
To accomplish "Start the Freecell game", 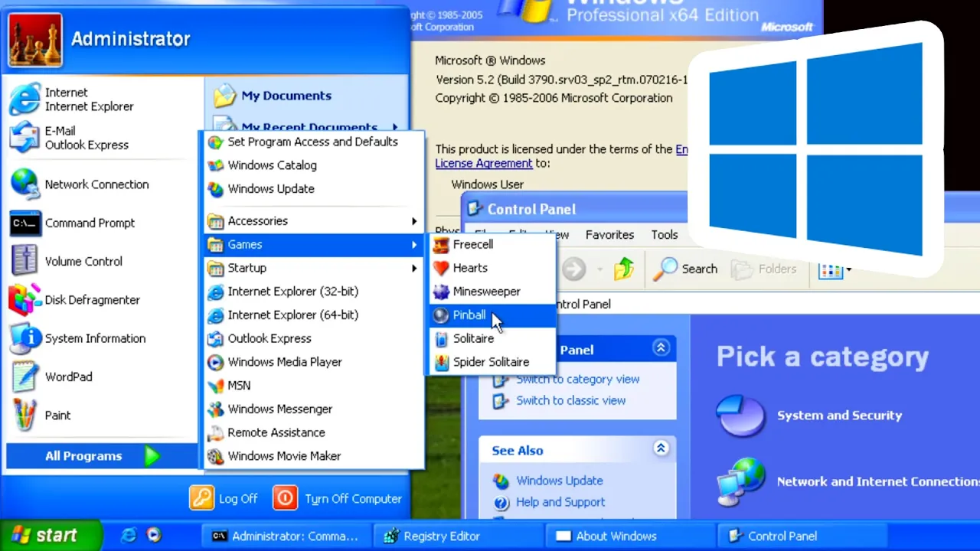I will [492, 244].
